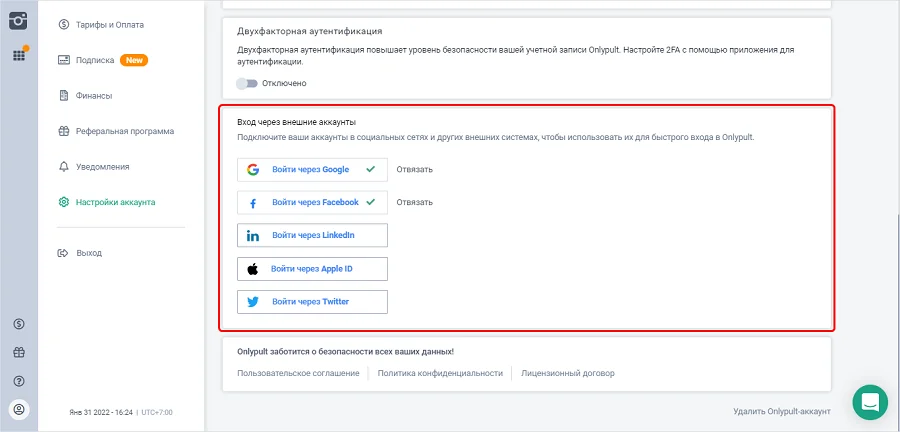Click Войти через Apple ID button
The image size is (900, 432).
tap(312, 269)
